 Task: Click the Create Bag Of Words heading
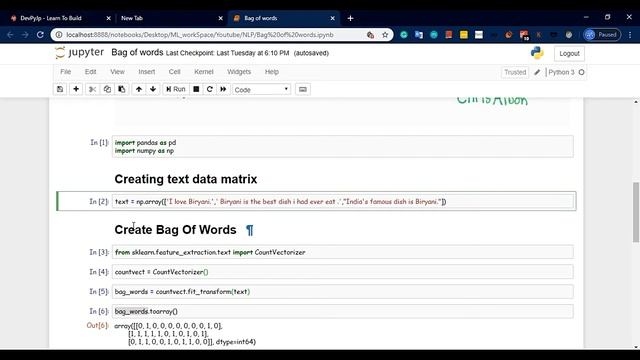point(175,230)
